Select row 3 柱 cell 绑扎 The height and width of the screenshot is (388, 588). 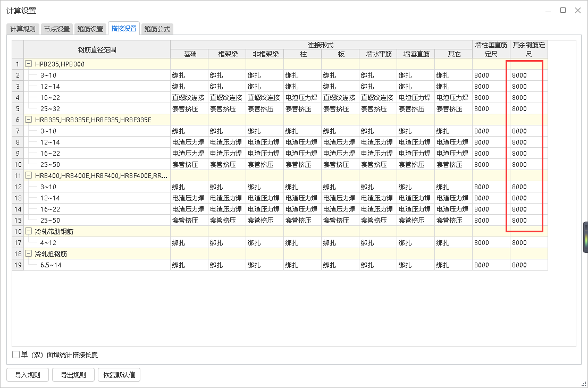303,86
